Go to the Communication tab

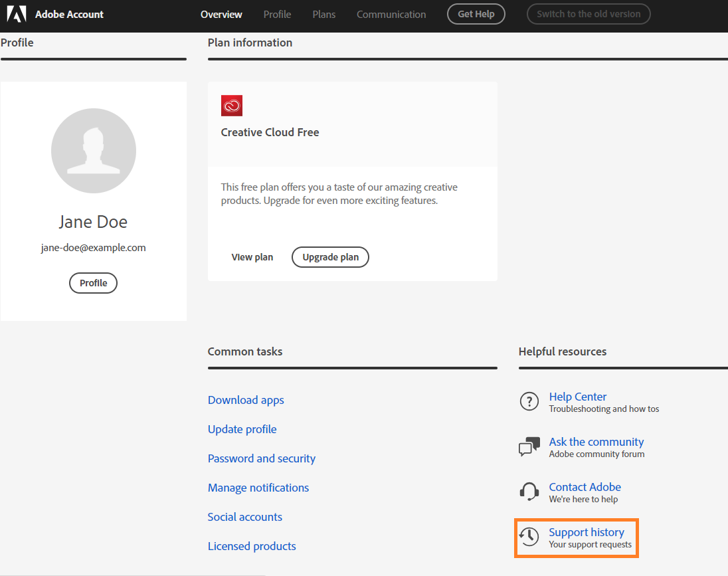pos(391,15)
